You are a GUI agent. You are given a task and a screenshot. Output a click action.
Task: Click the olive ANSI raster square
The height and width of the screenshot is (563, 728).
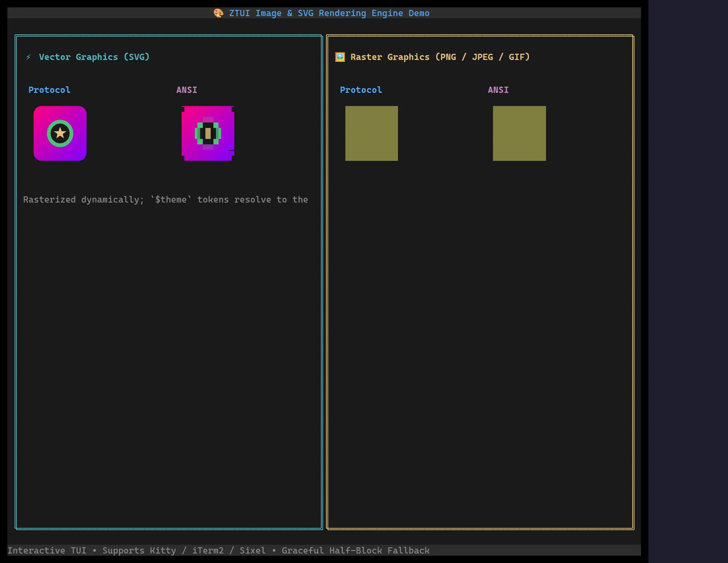coord(519,133)
